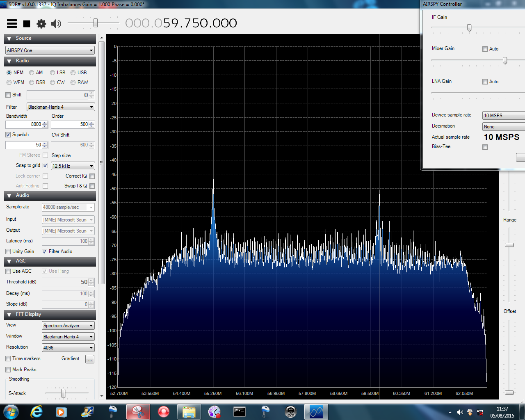This screenshot has width=525, height=420.
Task: Open the configure source gear icon
Action: point(41,24)
